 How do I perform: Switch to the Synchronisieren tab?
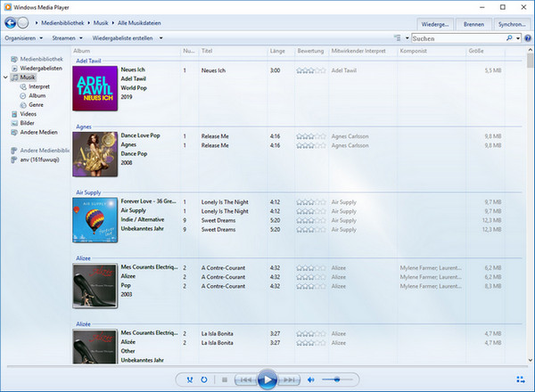click(x=512, y=24)
